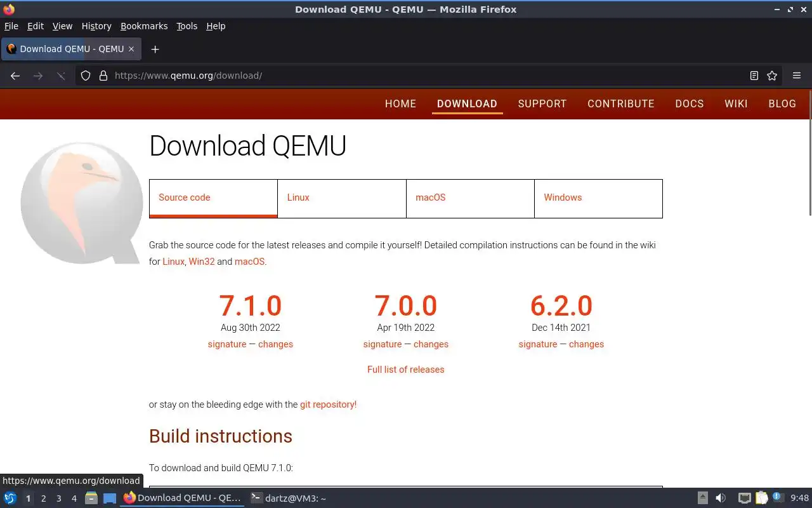Click the QEMU bird logo image
The width and height of the screenshot is (812, 508).
(x=81, y=202)
